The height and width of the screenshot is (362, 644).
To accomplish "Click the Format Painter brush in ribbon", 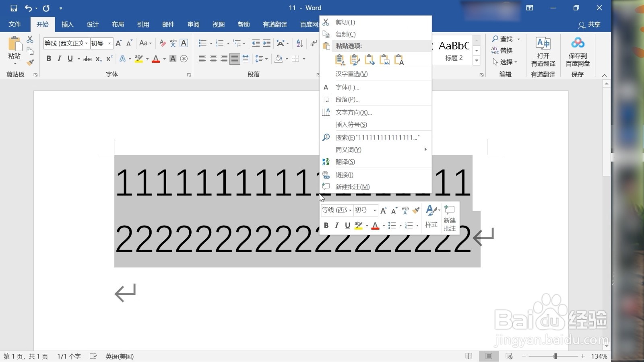I will pos(30,62).
